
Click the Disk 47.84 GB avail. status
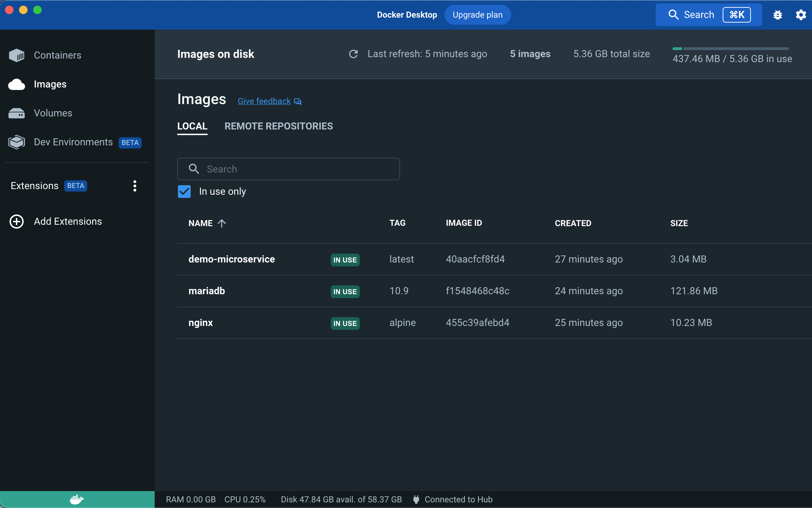[x=341, y=500]
